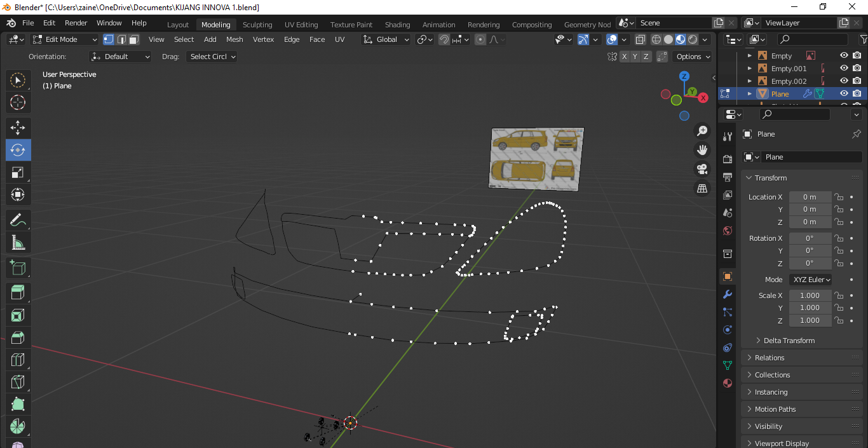Open the Global transform orientation dropdown
The width and height of the screenshot is (868, 448).
[386, 39]
